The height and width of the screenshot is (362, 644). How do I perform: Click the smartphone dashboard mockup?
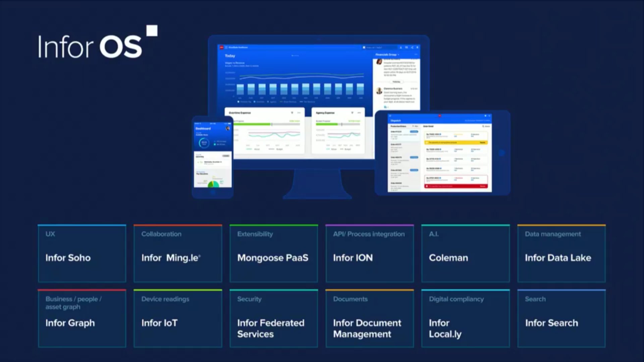point(213,157)
